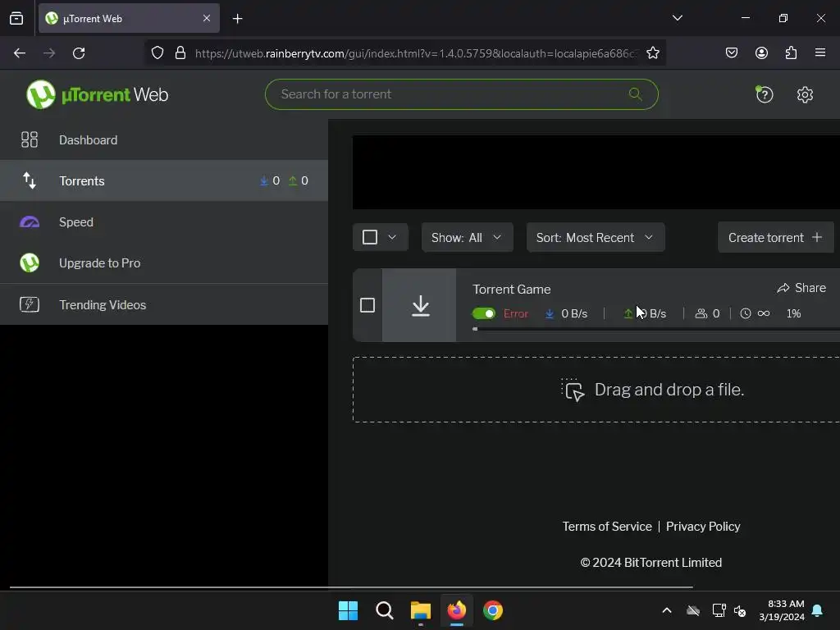The height and width of the screenshot is (630, 840).
Task: Click the Torrent Game download arrow thumbnail
Action: click(x=421, y=305)
